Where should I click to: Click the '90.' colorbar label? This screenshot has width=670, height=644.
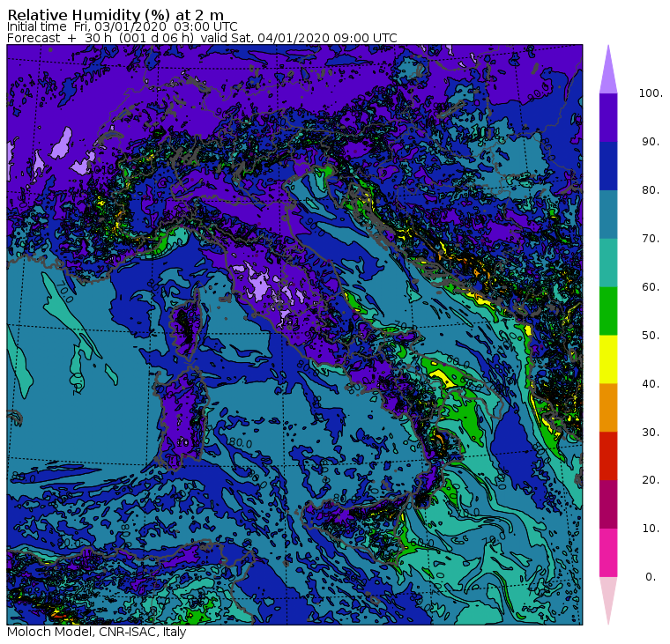[x=651, y=141]
